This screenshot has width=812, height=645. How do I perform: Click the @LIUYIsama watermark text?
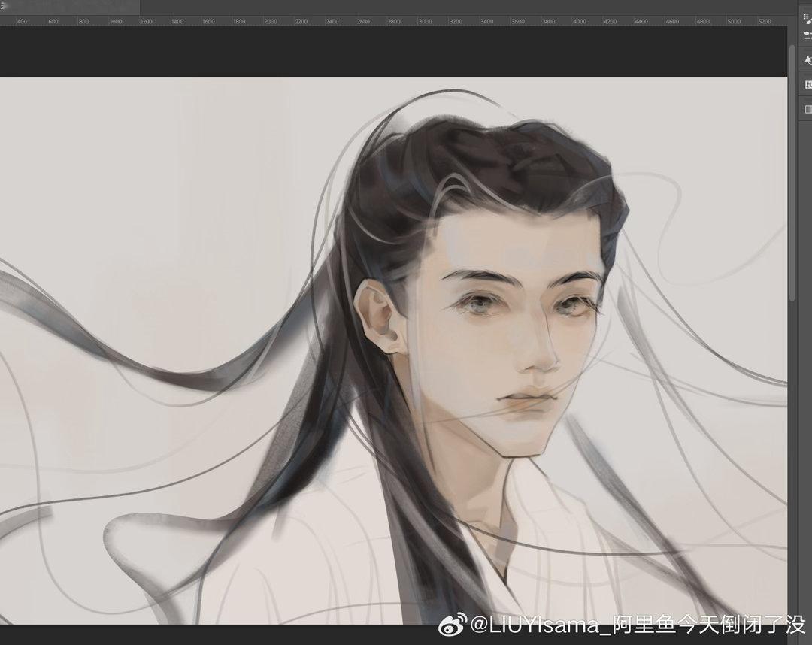[x=541, y=625]
